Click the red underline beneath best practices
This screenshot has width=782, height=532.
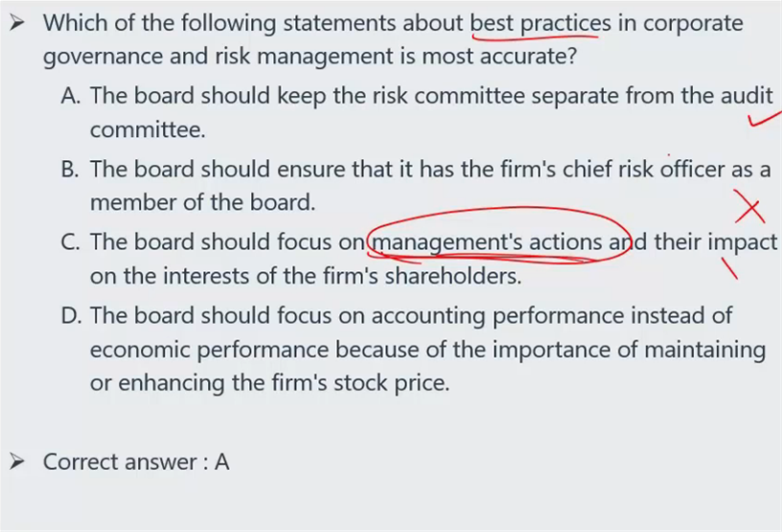coord(534,36)
